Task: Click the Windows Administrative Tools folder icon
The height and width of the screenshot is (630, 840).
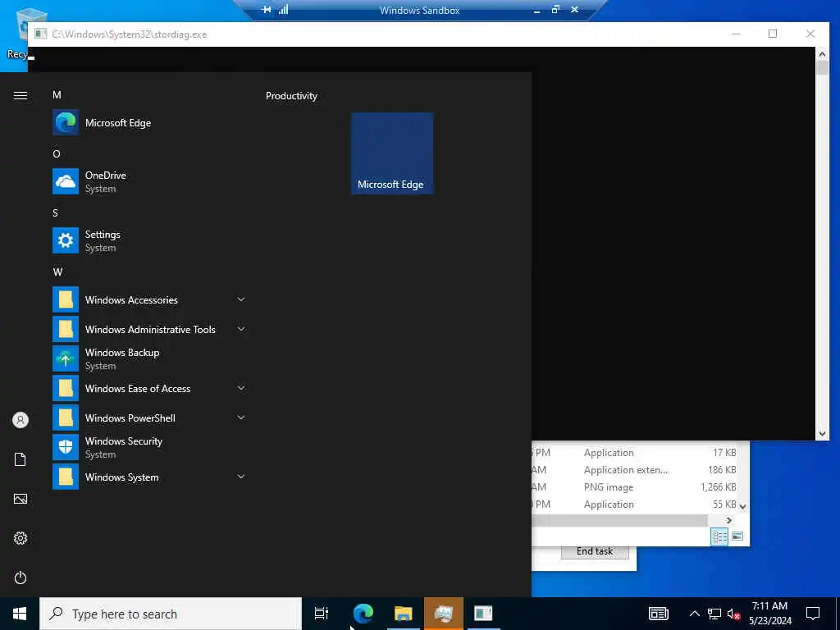Action: click(66, 330)
